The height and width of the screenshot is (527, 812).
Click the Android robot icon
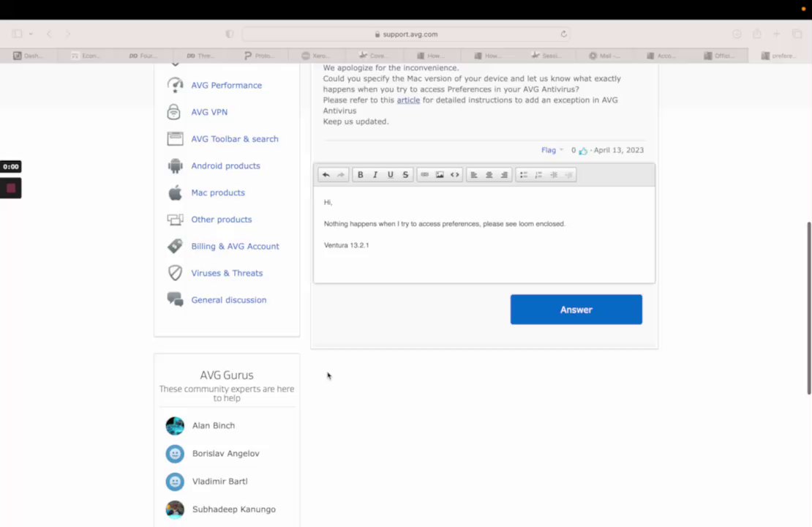[175, 166]
